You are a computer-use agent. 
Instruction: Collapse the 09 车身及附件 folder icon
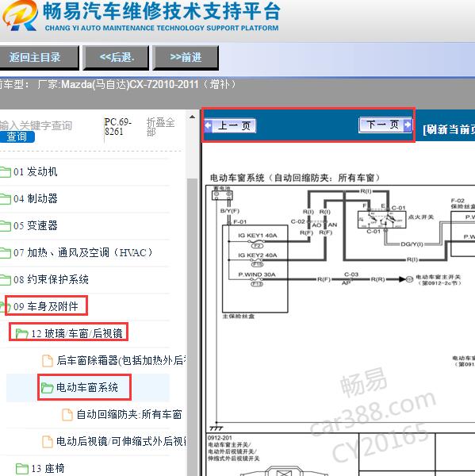pos(6,306)
